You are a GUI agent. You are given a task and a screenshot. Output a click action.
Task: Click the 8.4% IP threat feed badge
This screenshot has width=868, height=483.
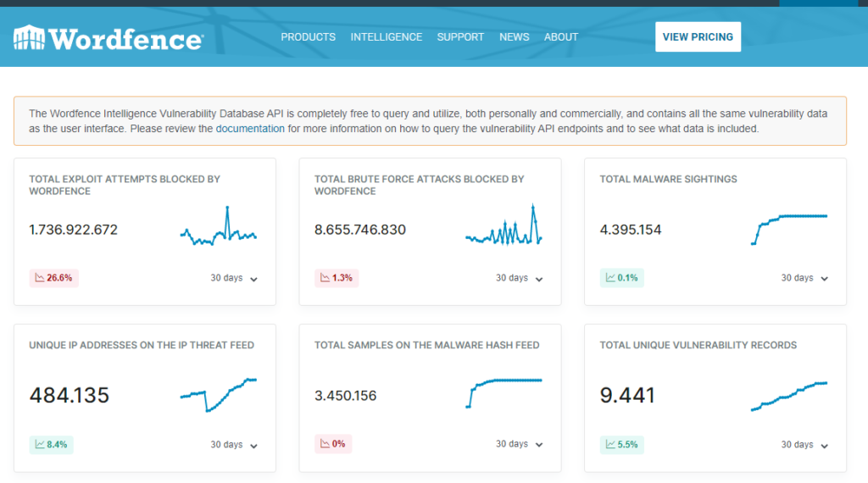[52, 444]
